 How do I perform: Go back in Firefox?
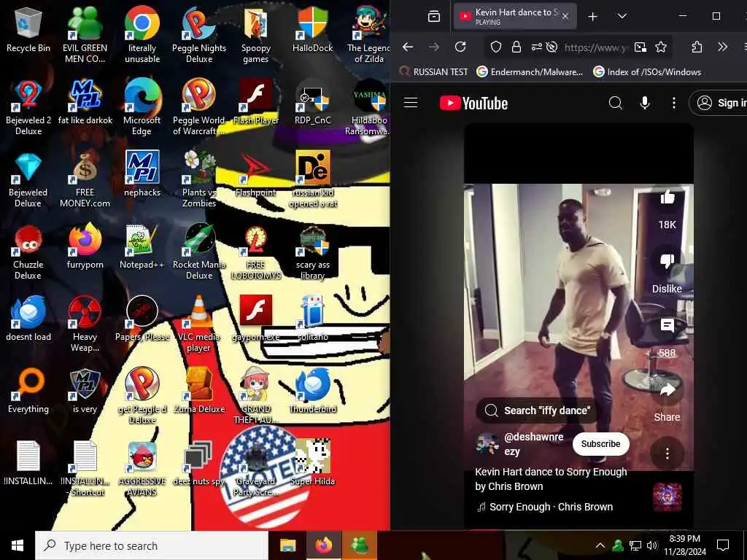click(x=408, y=47)
